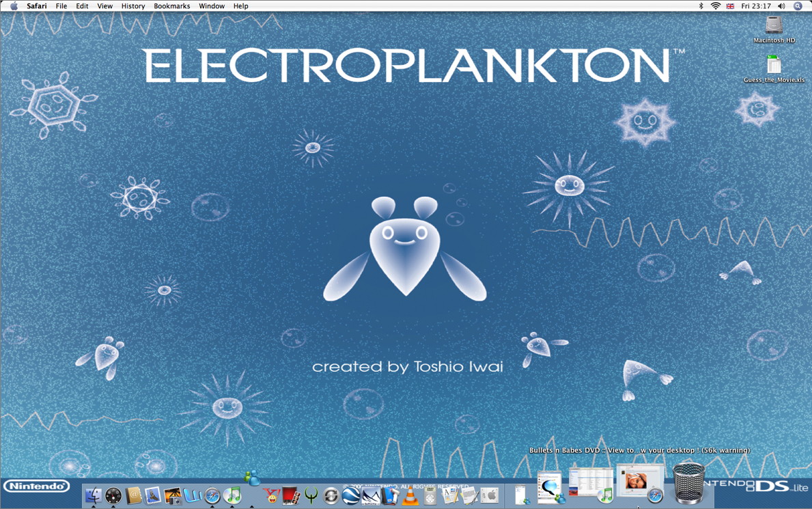Screen dimensions: 812x509
Task: Open Finder from the Dock
Action: point(93,495)
